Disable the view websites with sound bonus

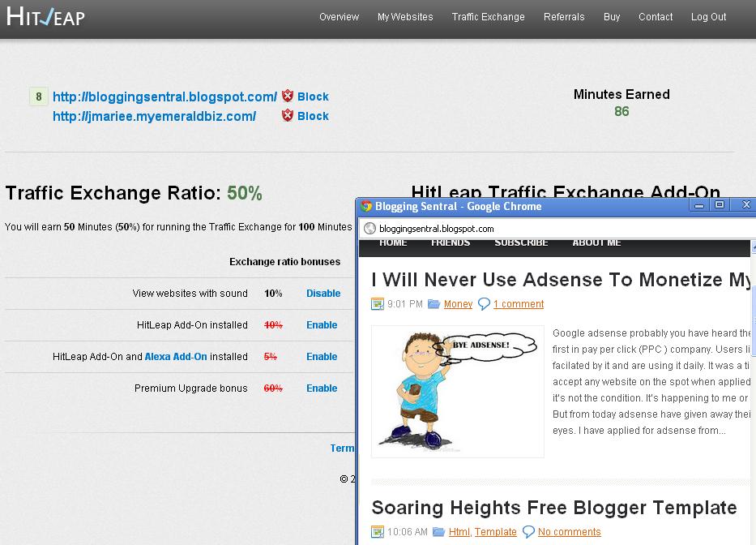[324, 294]
